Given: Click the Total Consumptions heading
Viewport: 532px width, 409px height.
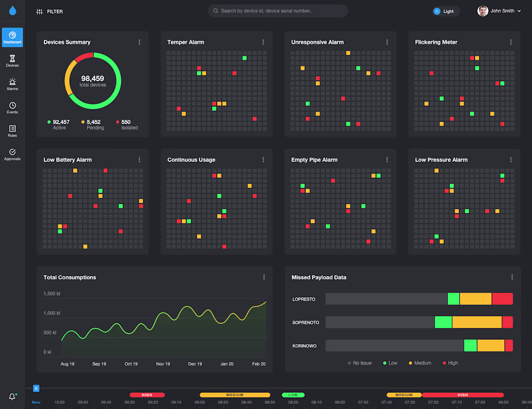Looking at the screenshot, I should click(70, 278).
